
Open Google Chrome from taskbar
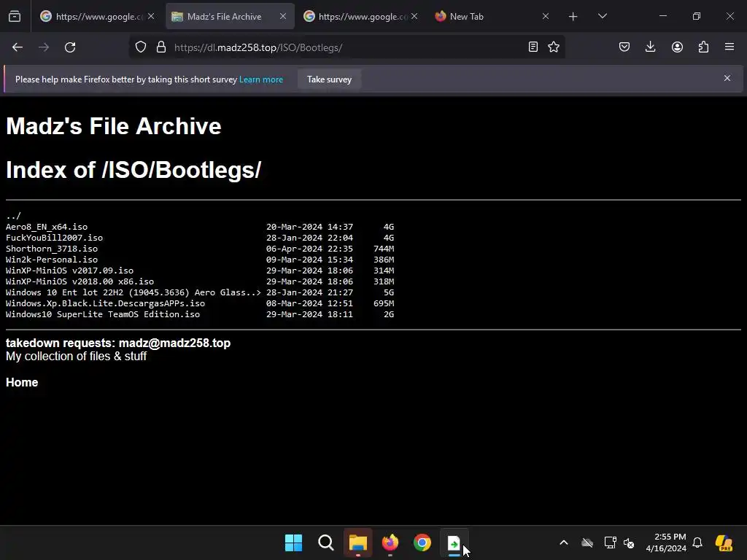point(422,542)
